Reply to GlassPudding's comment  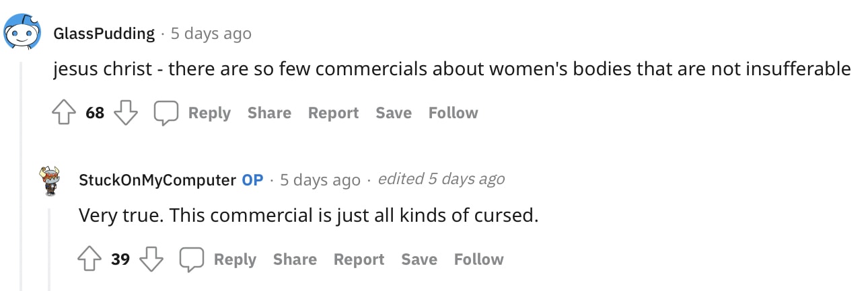[x=209, y=113]
